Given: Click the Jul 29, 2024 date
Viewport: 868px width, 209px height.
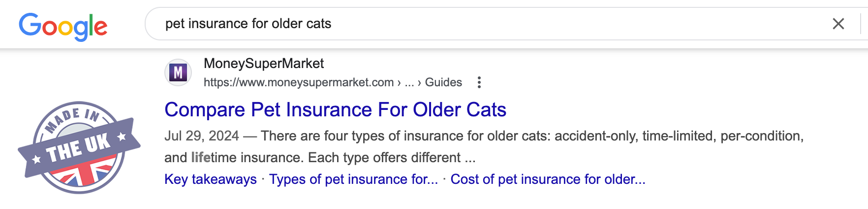Looking at the screenshot, I should pos(202,136).
